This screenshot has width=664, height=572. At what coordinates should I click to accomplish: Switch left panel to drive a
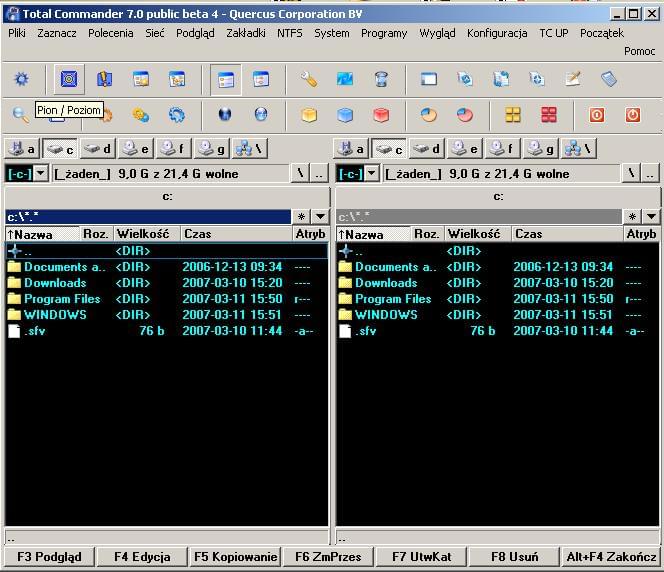click(x=22, y=149)
